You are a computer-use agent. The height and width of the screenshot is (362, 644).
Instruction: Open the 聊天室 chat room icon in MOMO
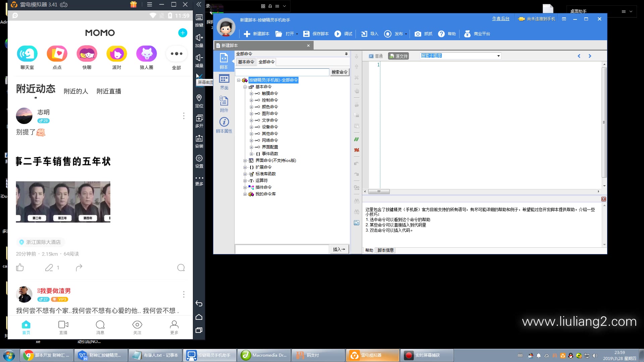[x=27, y=54]
